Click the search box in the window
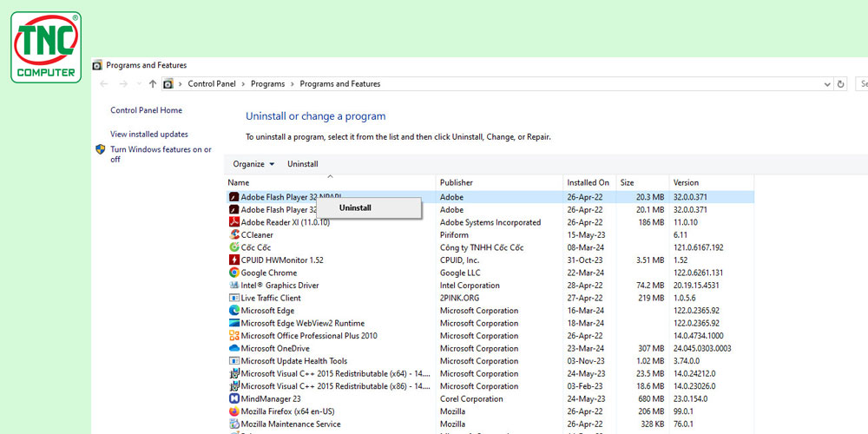The image size is (868, 434). [x=862, y=84]
